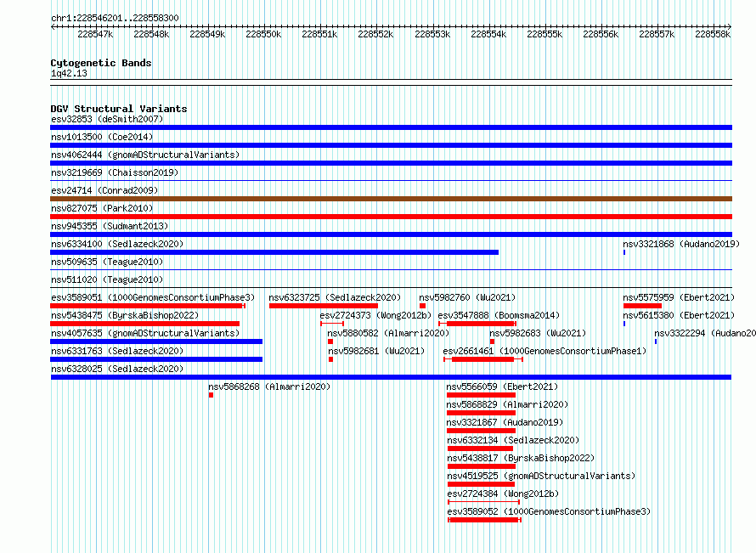Click nsv5982681 (Wu2021) label
The image size is (756, 553).
376,351
